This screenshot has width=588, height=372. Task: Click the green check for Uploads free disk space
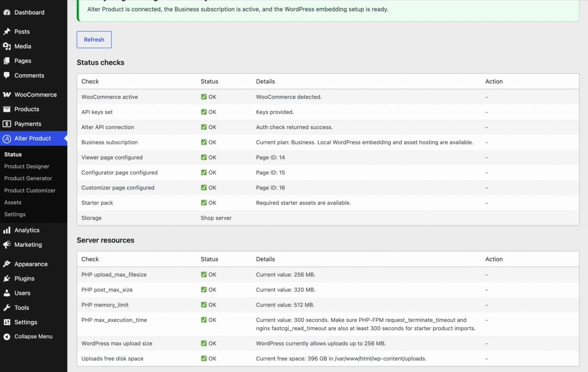coord(204,358)
